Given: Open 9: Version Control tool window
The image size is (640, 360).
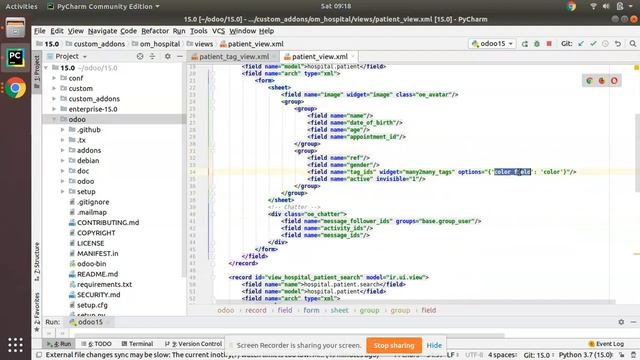Looking at the screenshot, I should coord(193,344).
